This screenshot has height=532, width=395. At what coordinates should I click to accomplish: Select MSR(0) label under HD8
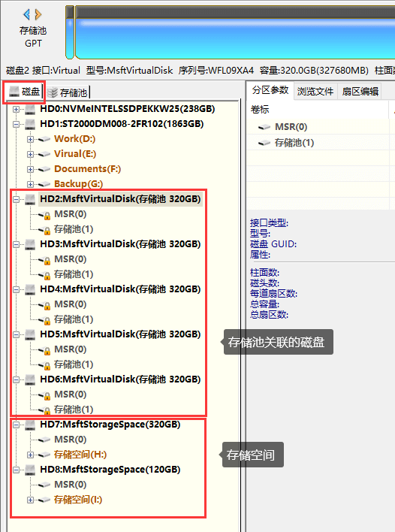70,485
